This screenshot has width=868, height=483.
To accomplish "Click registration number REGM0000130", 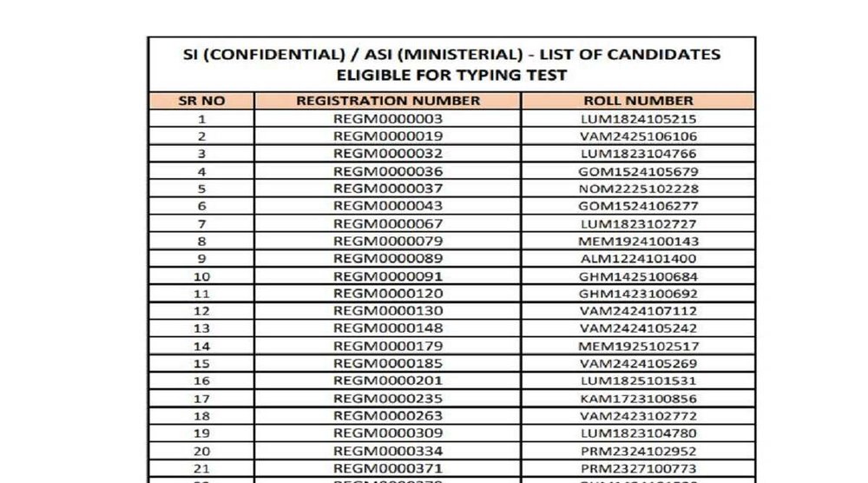I will point(388,311).
